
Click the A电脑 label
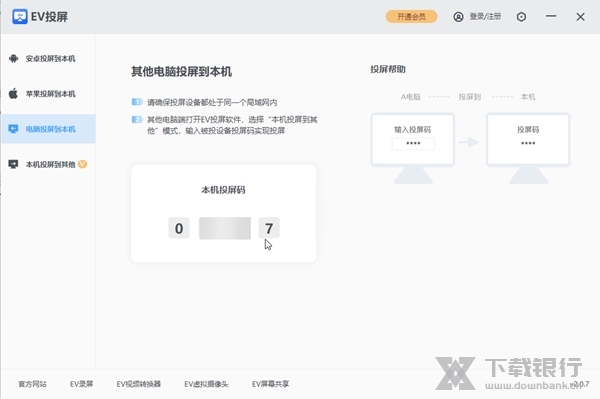tap(411, 97)
